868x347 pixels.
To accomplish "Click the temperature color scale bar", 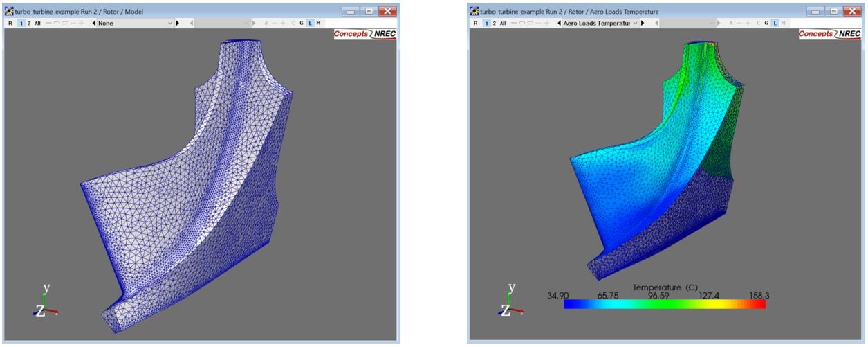I will click(664, 304).
